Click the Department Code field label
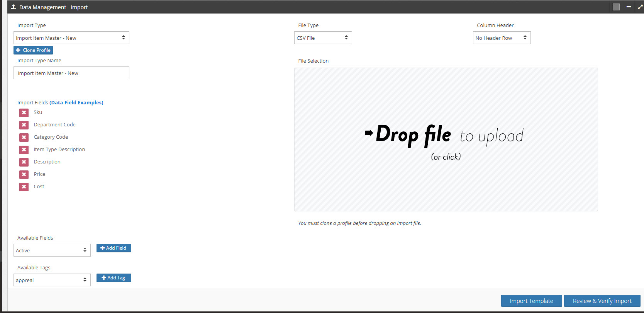The image size is (644, 313). [x=55, y=125]
